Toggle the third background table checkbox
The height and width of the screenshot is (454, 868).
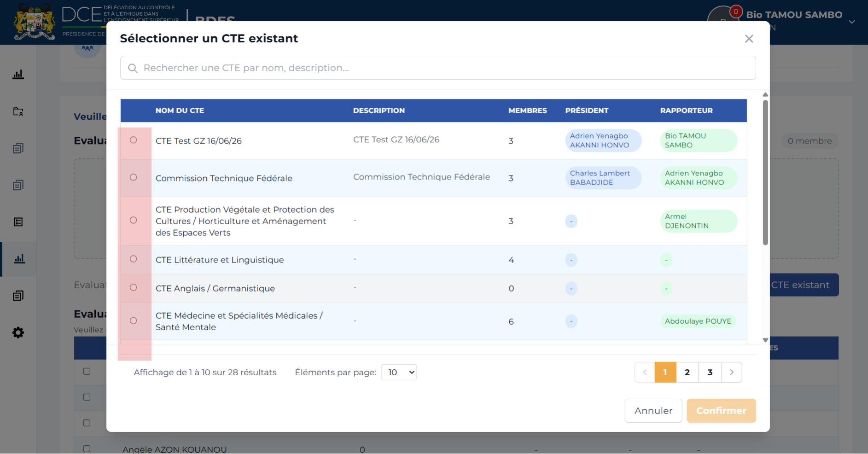coord(87,423)
